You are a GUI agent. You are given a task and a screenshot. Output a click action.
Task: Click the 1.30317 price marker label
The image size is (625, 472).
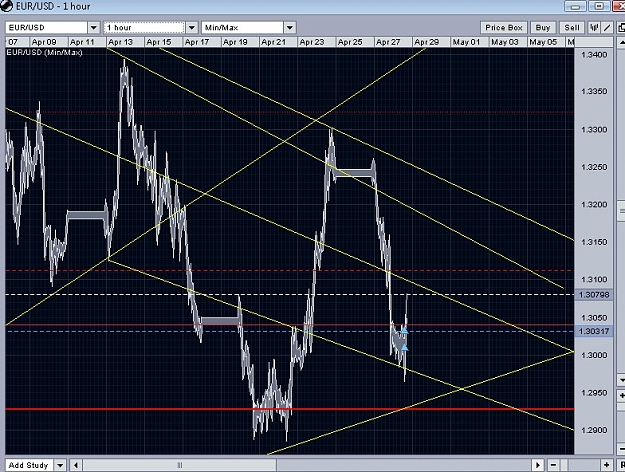pos(594,331)
